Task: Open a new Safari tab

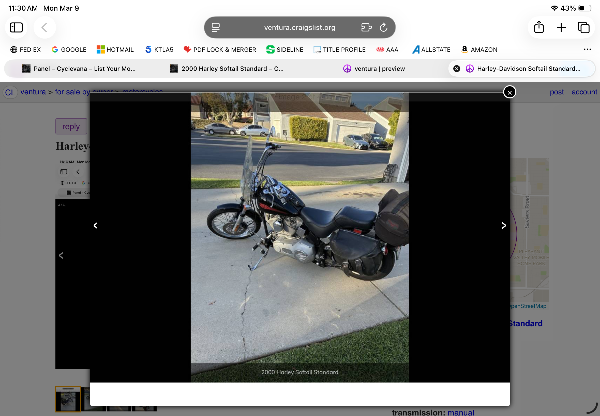Action: pyautogui.click(x=562, y=27)
